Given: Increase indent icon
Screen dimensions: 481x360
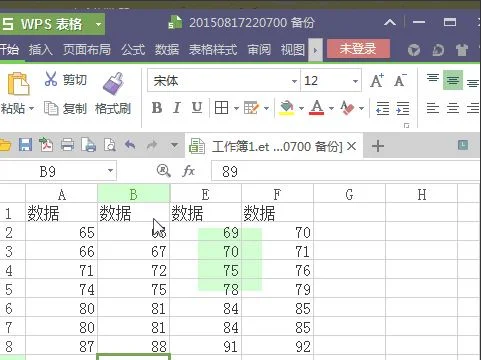Looking at the screenshot, I should [x=403, y=108].
